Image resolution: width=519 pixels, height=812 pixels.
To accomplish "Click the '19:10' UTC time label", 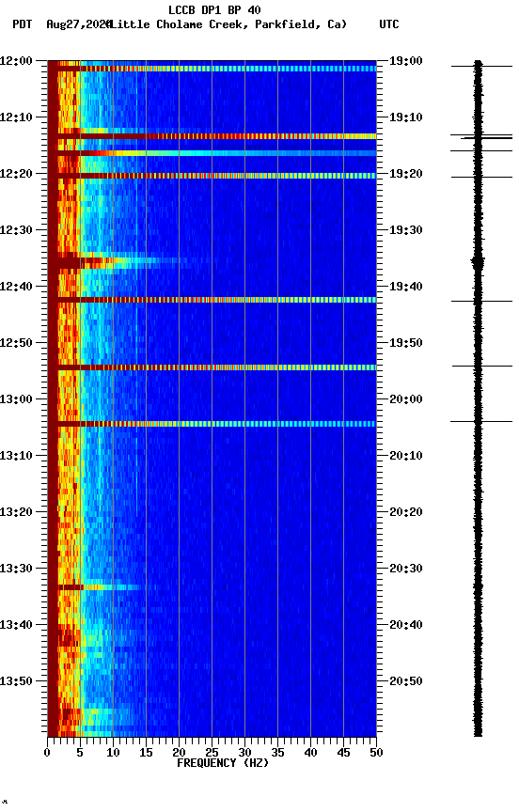I will point(406,117).
